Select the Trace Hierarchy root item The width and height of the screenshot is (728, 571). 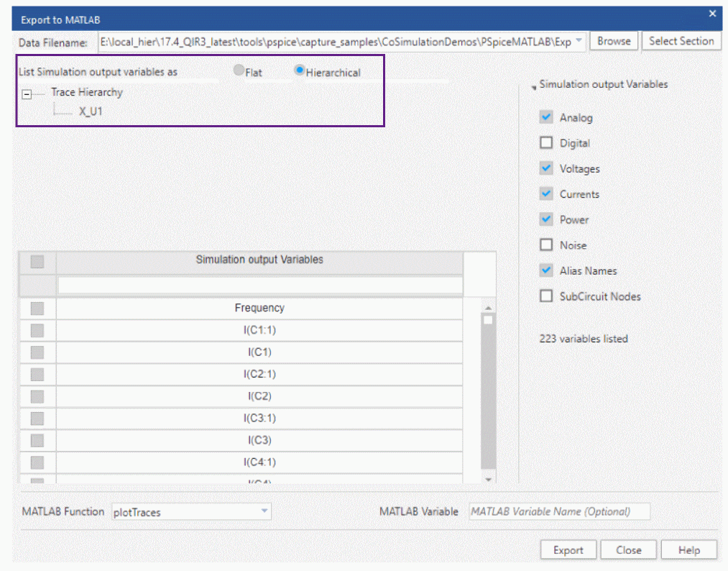(x=87, y=92)
